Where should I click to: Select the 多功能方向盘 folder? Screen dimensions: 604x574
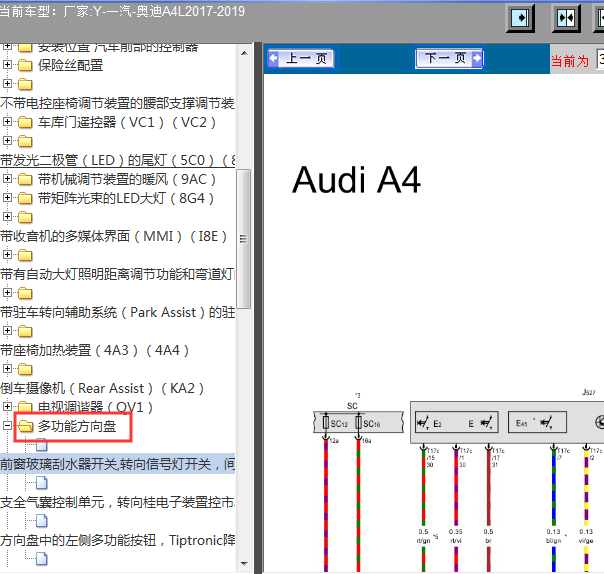point(77,426)
